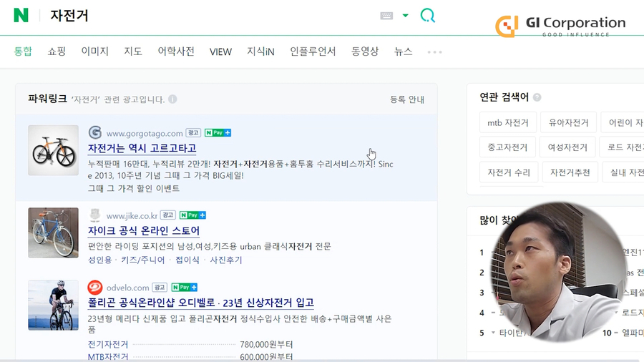The width and height of the screenshot is (644, 362).
Task: Open the 이미지 tab
Action: tap(95, 52)
